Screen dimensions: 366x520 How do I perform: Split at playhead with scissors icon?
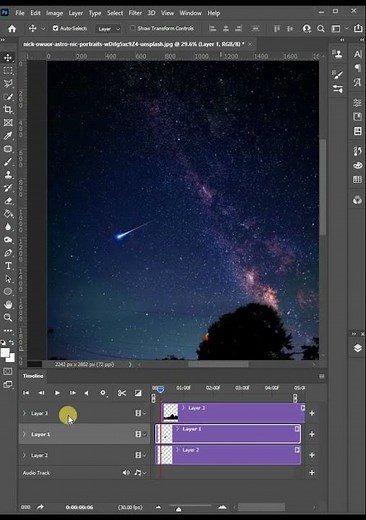122,393
